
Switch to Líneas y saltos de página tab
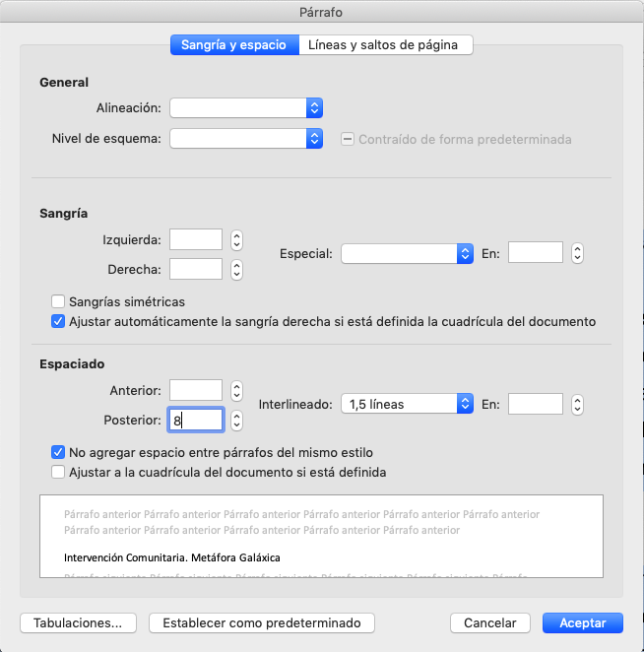(386, 44)
